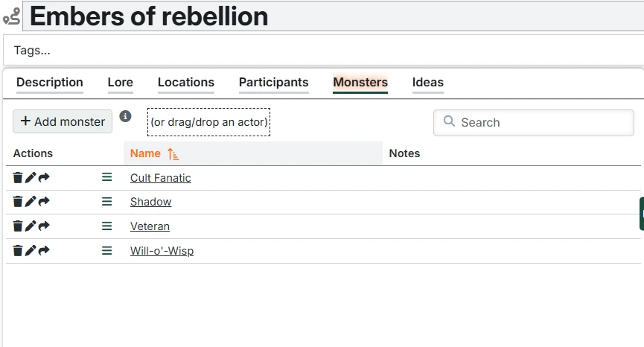644x347 pixels.
Task: Select the Participants tab
Action: [x=273, y=83]
